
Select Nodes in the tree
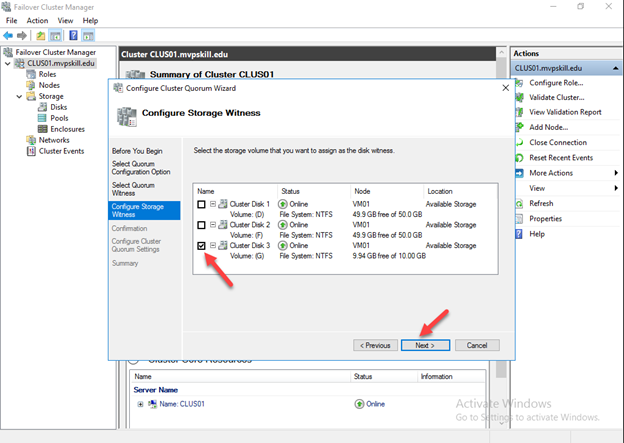pyautogui.click(x=49, y=85)
